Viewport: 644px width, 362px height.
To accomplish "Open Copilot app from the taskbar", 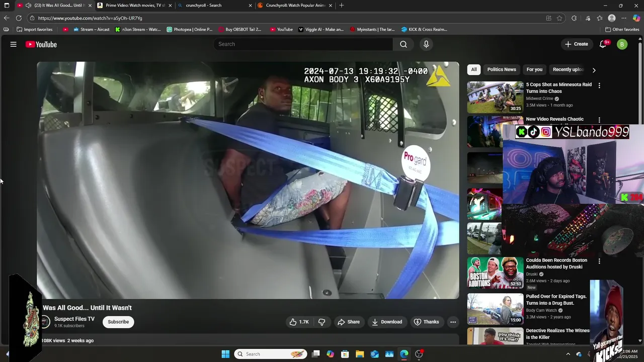I will tap(330, 354).
